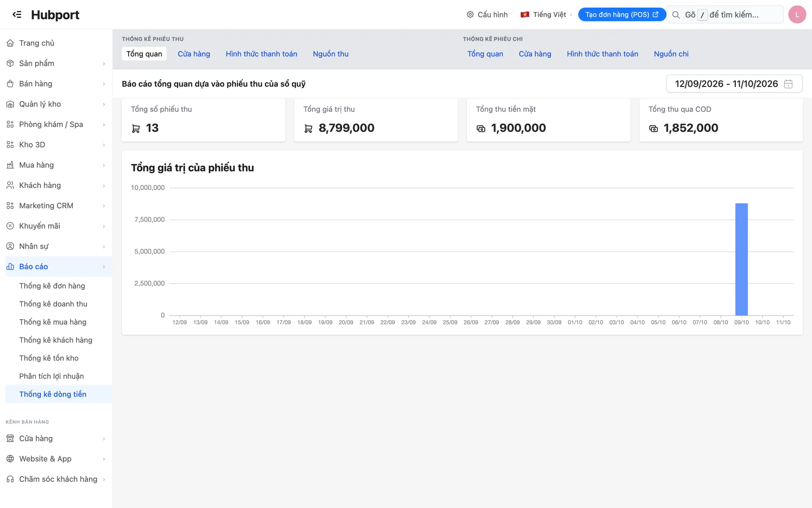
Task: Click the Nhân sự person icon
Action: [10, 246]
